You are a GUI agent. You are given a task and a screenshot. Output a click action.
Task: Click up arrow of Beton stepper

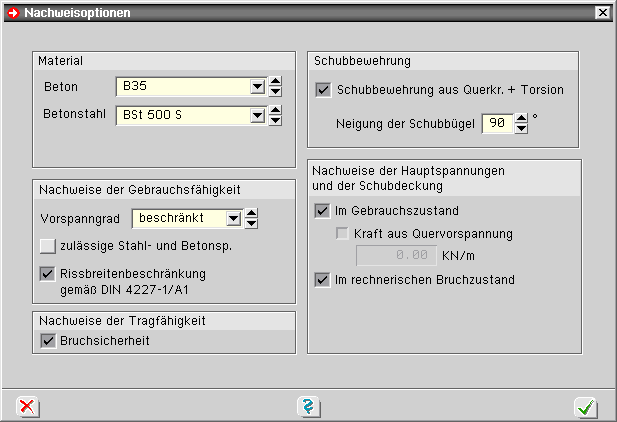[275, 82]
